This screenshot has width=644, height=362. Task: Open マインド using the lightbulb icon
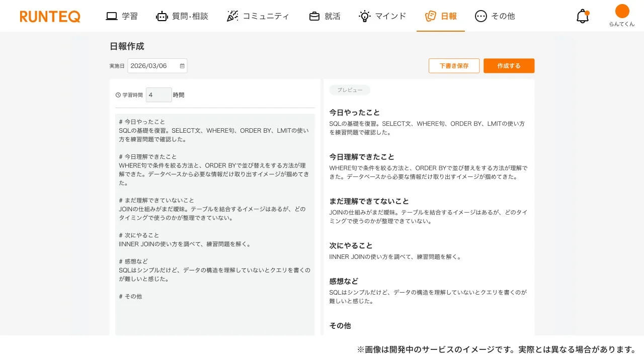tap(364, 16)
